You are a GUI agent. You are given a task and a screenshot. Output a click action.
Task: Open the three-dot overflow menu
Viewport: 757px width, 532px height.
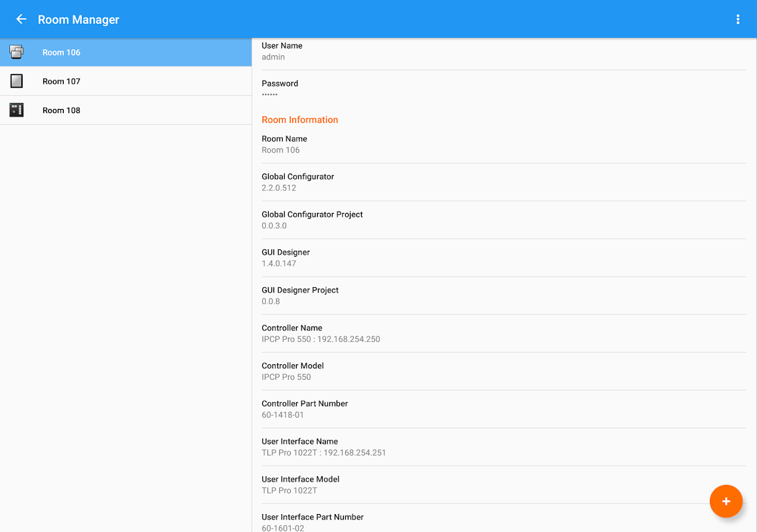coord(738,19)
